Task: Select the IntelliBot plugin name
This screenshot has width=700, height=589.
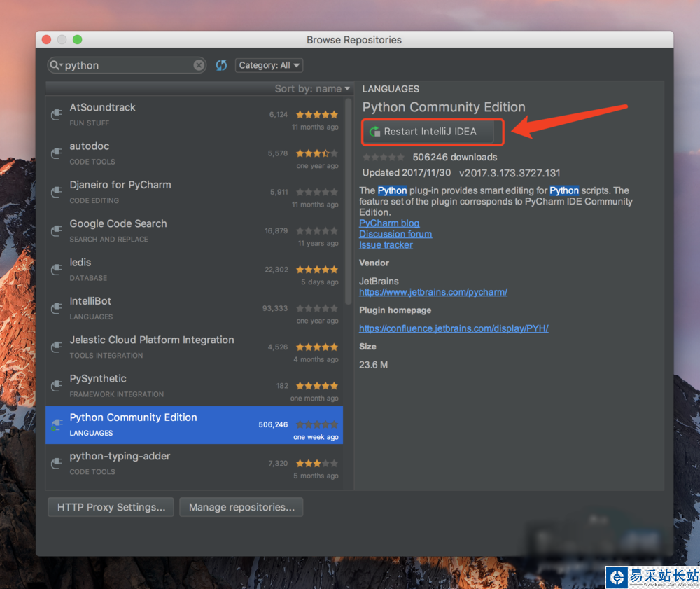Action: 90,301
